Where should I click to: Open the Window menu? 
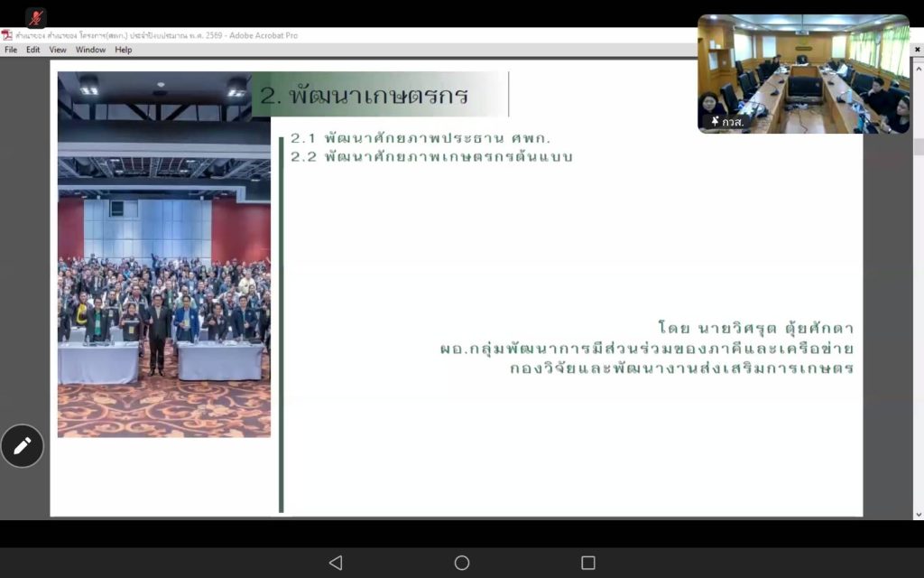click(x=90, y=50)
